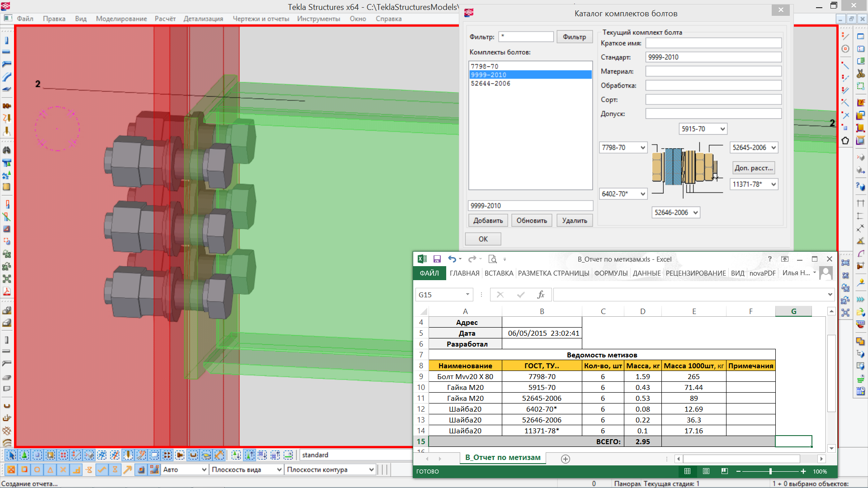Click the Excel save icon

[x=437, y=259]
